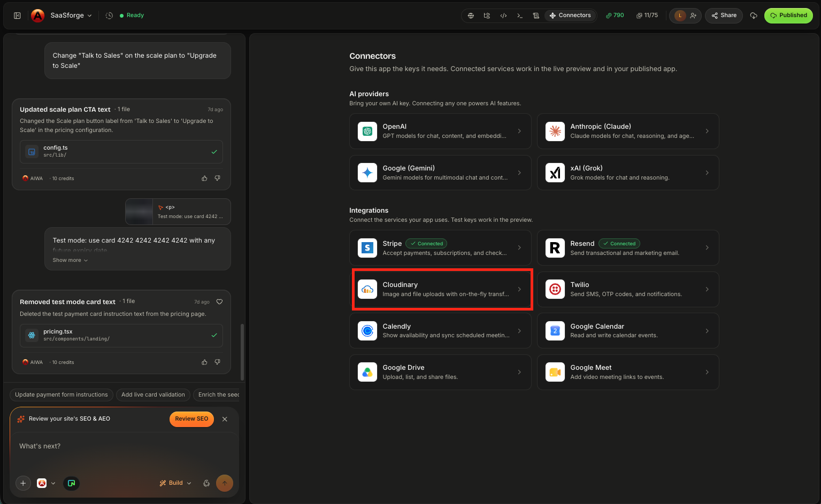Thumbs up the Updated scale plan CTA response
This screenshot has width=821, height=504.
[204, 179]
